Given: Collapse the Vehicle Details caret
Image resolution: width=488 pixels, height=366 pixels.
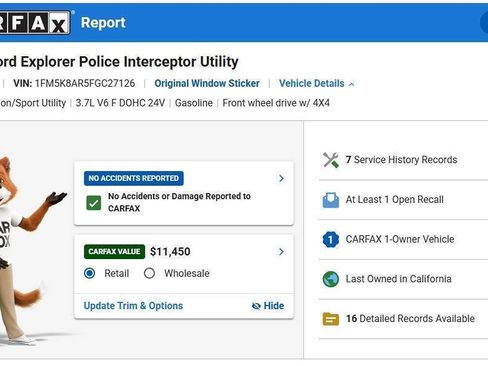Looking at the screenshot, I should (x=351, y=85).
